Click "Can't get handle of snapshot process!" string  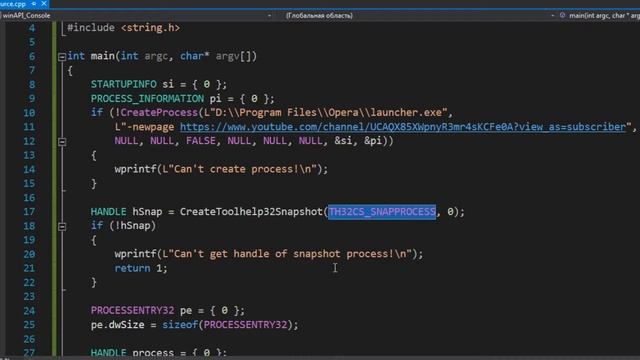[287, 254]
